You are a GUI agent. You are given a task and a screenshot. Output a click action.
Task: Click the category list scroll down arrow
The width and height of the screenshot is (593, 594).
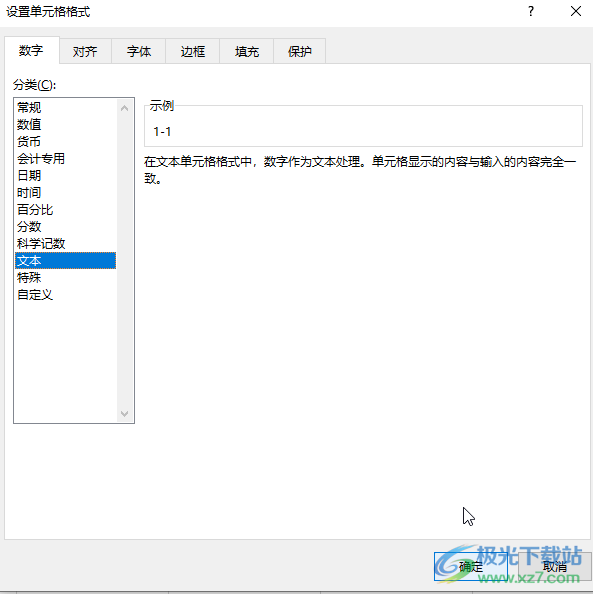click(x=124, y=413)
